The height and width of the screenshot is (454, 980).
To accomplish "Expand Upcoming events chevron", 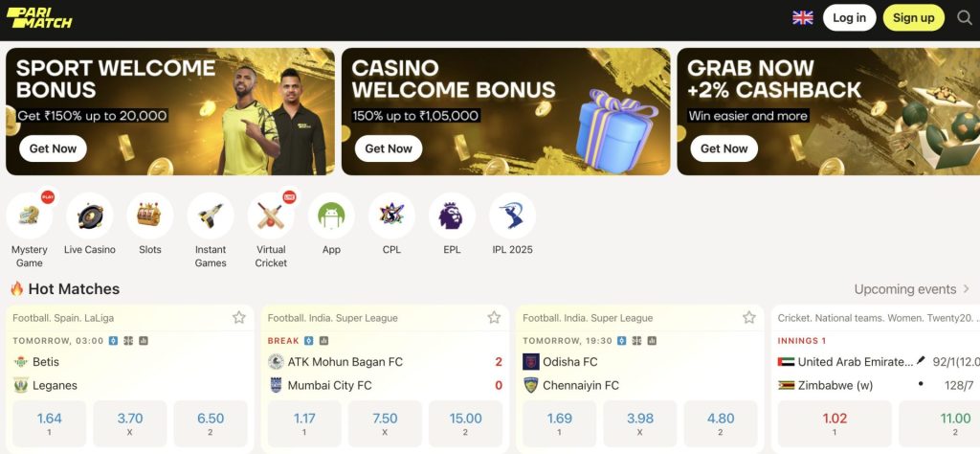I will [966, 289].
